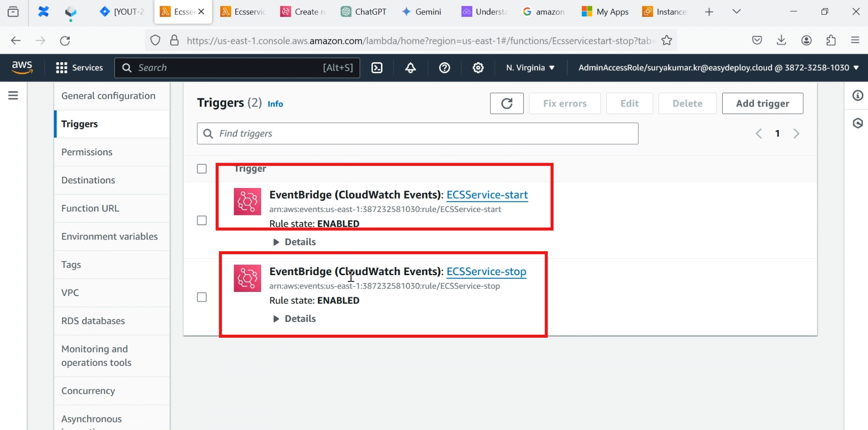Open the list all tabs dropdown
868x430 pixels.
tap(736, 12)
